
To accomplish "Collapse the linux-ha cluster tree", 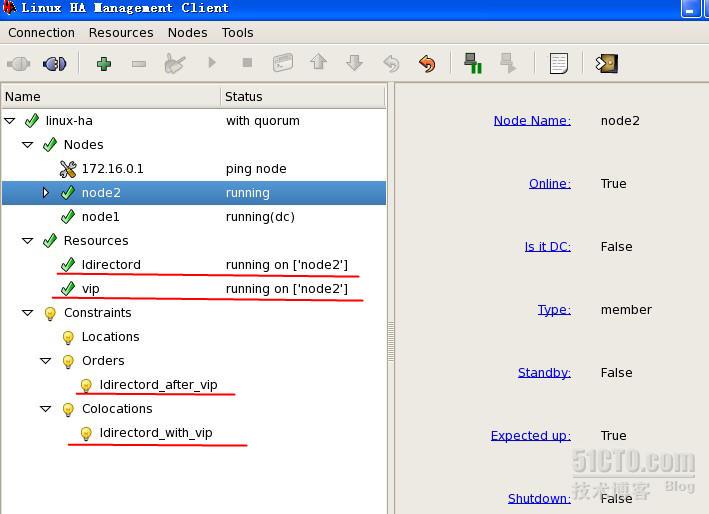I will coord(10,121).
